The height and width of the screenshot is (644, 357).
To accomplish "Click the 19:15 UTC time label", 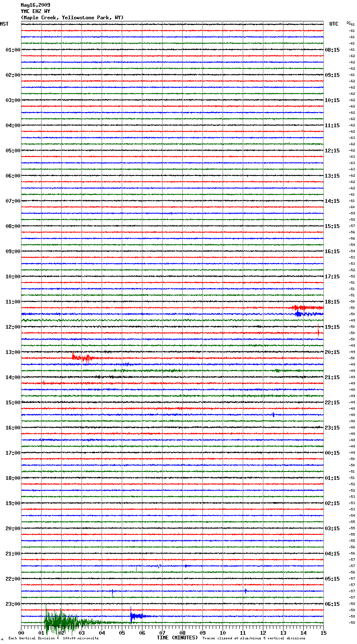I will 332,327.
